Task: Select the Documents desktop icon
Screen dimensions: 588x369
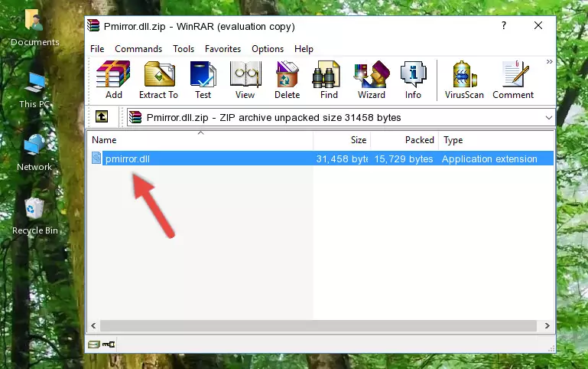Action: [x=34, y=28]
